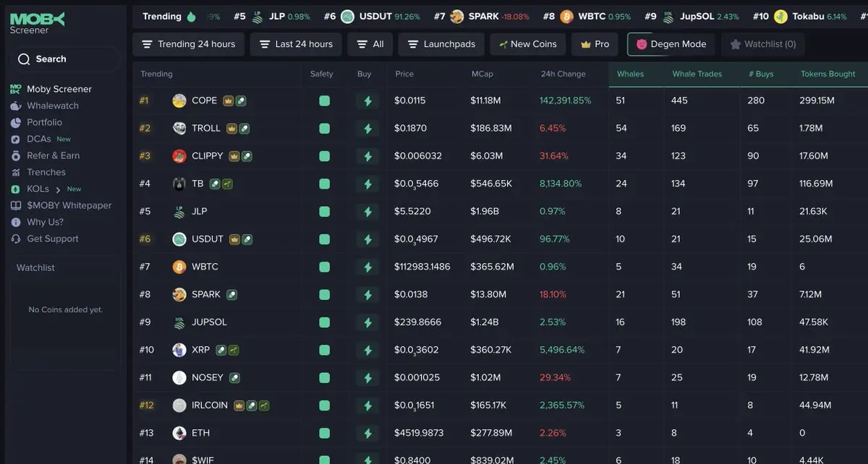
Task: Click the TROLL token avatar icon
Action: coord(179,129)
